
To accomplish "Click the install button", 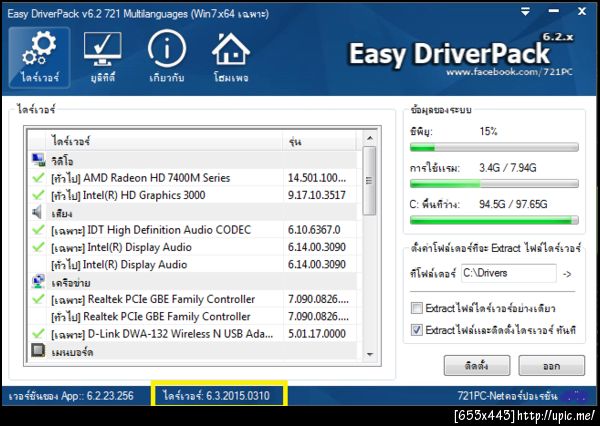I will (476, 366).
